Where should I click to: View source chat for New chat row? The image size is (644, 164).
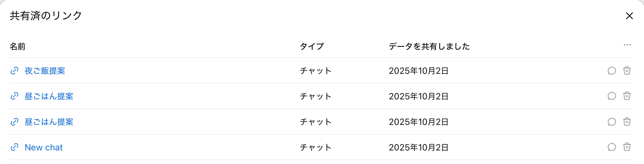coord(612,147)
